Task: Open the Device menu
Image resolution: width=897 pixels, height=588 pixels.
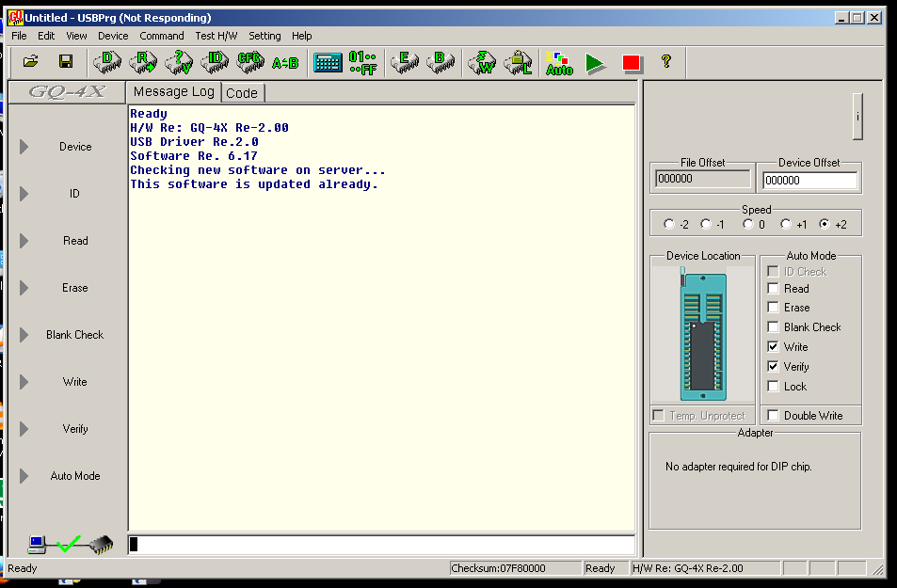Action: coord(113,36)
